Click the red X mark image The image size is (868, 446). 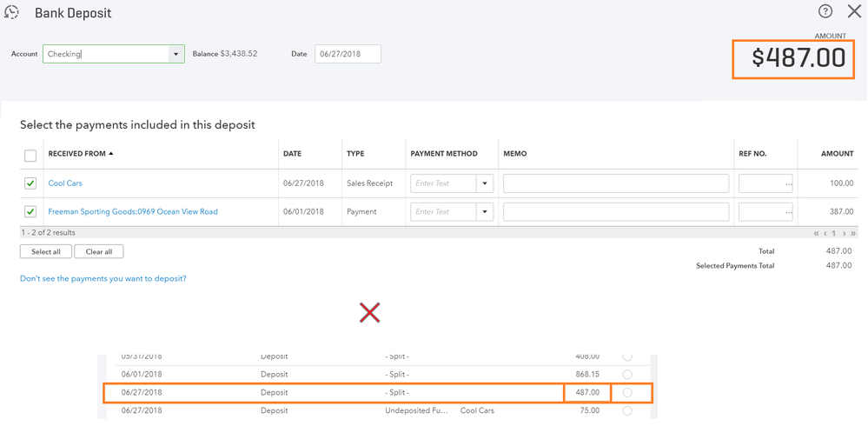coord(370,313)
